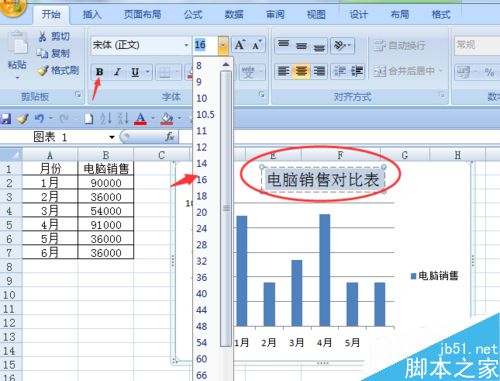
Task: Click the Increase Font Size icon
Action: pos(240,45)
